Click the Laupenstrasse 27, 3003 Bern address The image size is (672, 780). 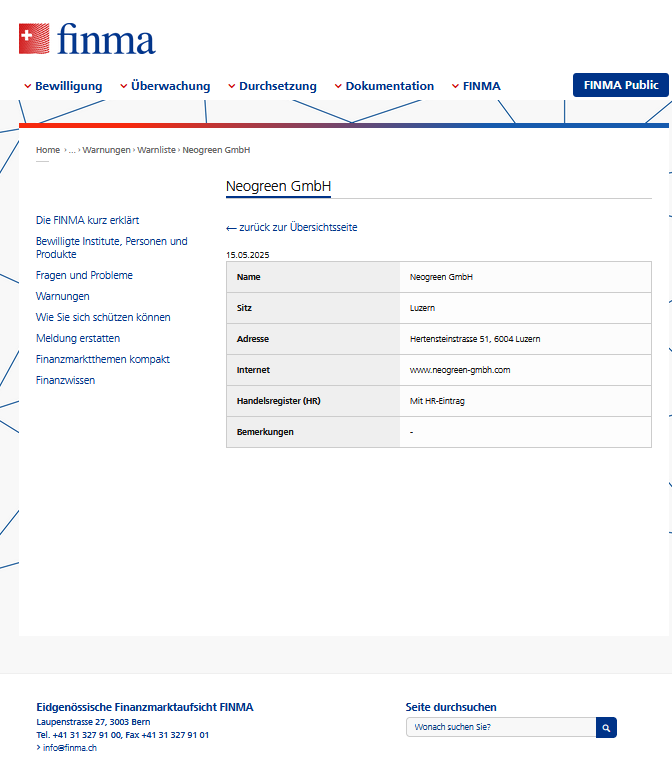point(93,722)
